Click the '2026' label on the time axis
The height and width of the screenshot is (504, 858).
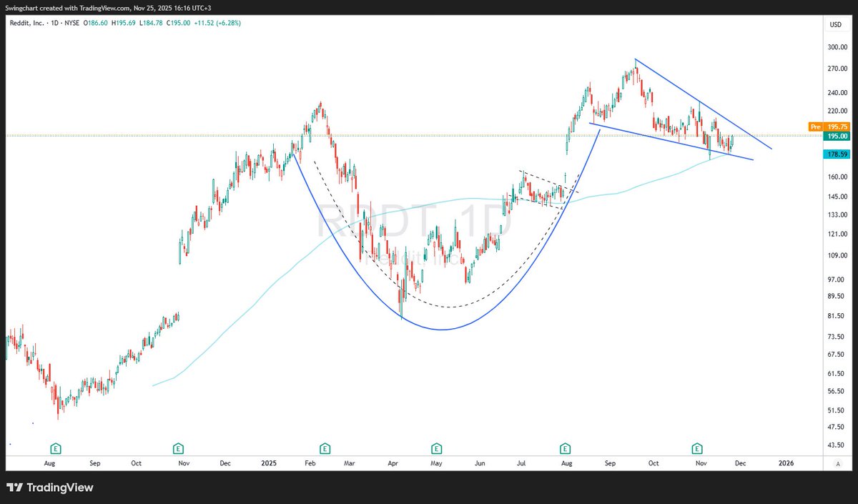(x=786, y=463)
